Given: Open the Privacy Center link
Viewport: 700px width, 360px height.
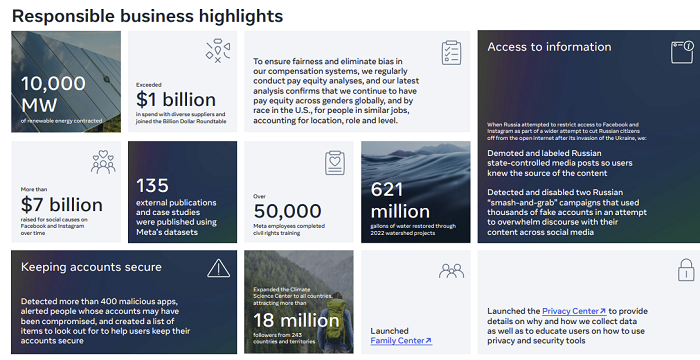Looking at the screenshot, I should [574, 311].
